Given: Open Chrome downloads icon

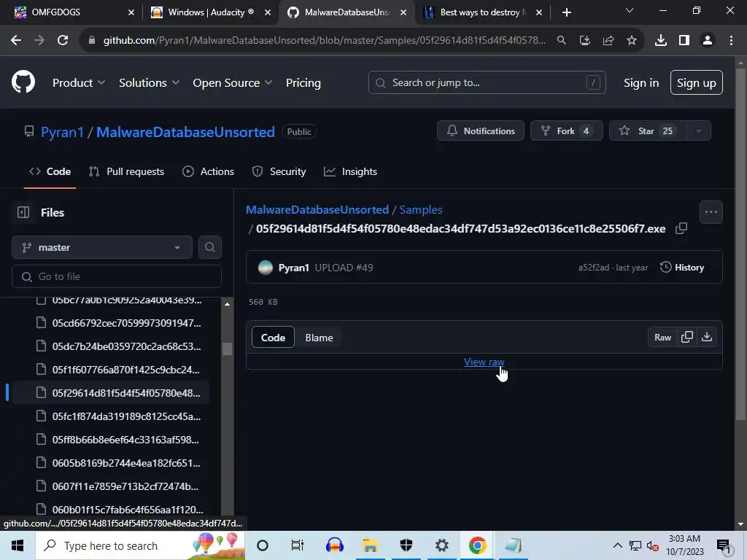Looking at the screenshot, I should pyautogui.click(x=661, y=41).
